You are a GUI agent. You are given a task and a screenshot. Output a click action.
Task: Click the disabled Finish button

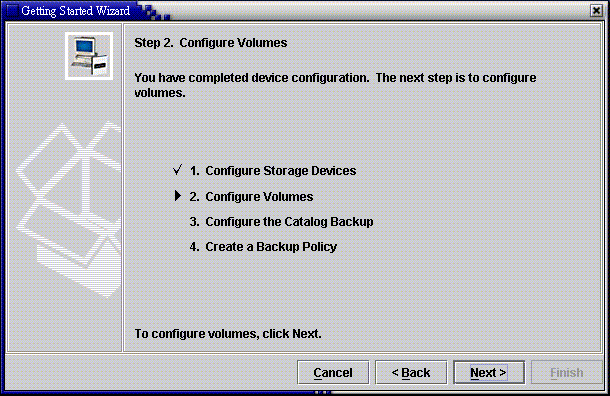tap(566, 372)
